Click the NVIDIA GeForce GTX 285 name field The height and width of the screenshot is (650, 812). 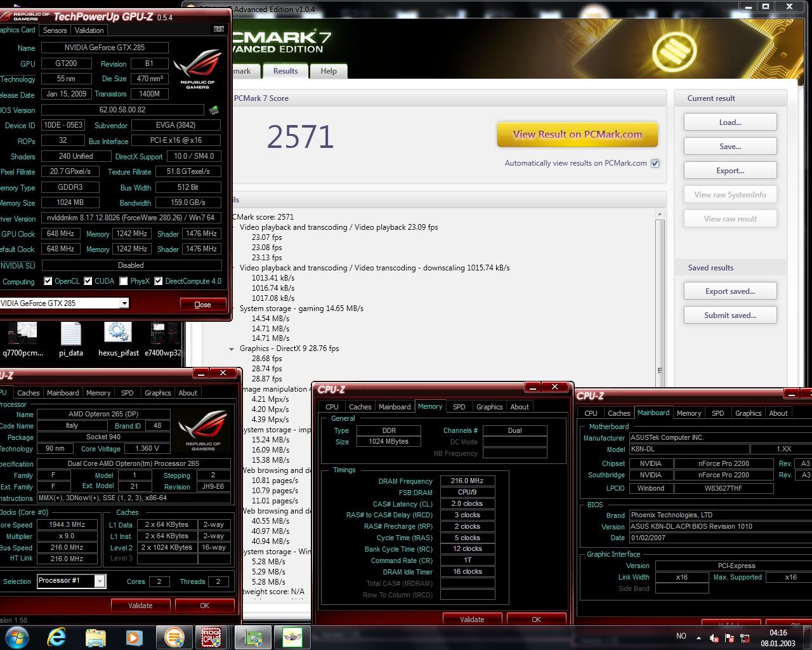tap(105, 48)
